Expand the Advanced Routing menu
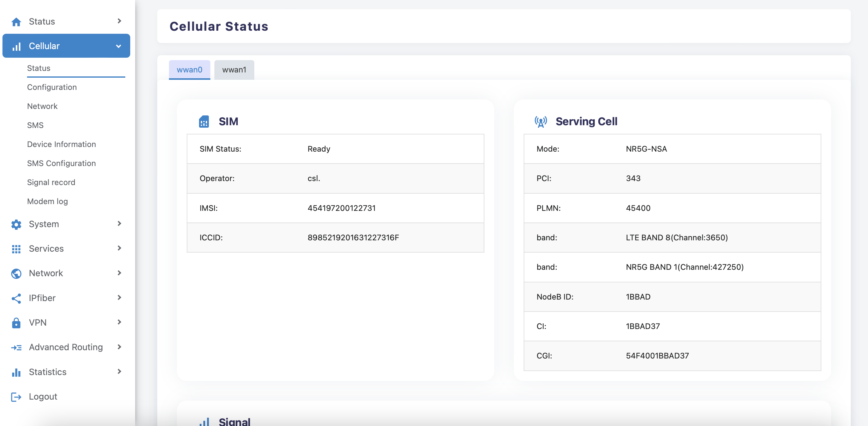 tap(66, 347)
